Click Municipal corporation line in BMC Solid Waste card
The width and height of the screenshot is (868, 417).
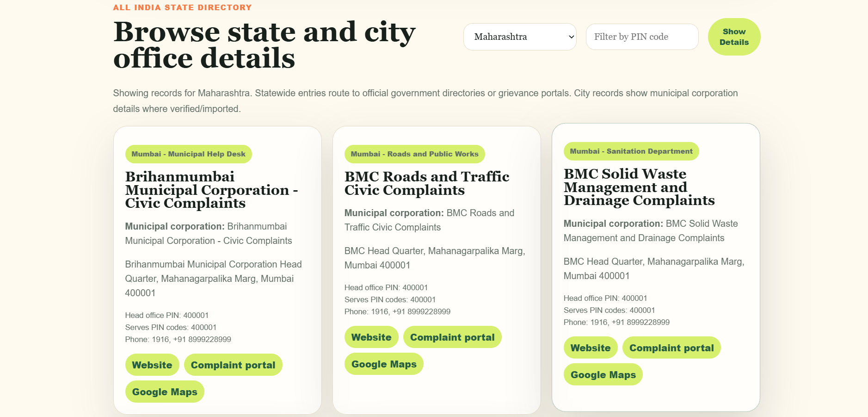pyautogui.click(x=651, y=230)
